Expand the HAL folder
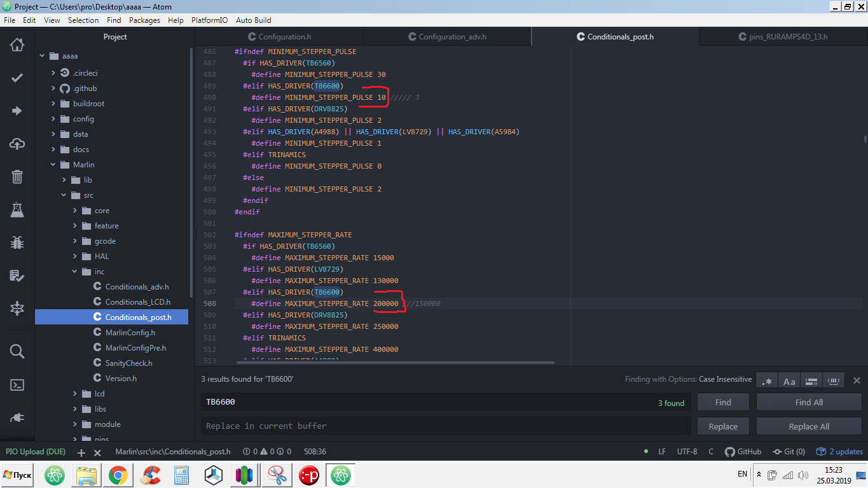The height and width of the screenshot is (488, 868). tap(74, 256)
